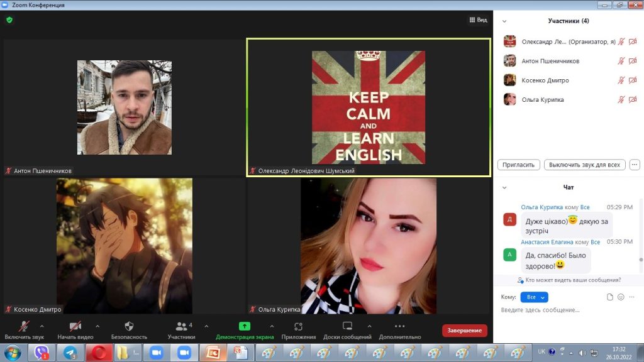Select Косенко Дмитро's anime video tile
The height and width of the screenshot is (362, 644).
124,246
